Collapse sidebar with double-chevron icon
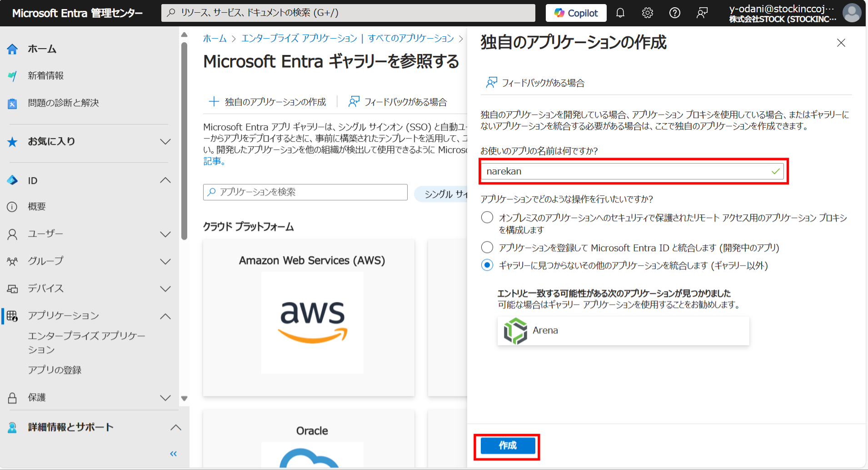The height and width of the screenshot is (470, 868). (x=173, y=454)
